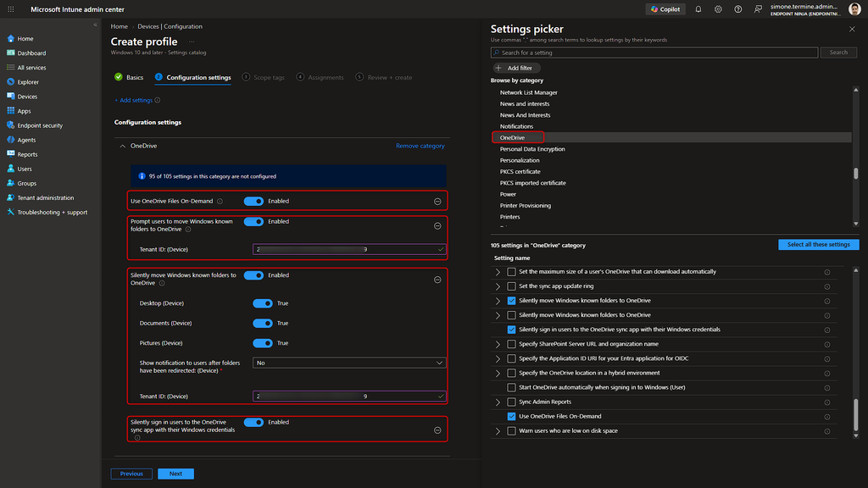This screenshot has height=488, width=868.
Task: Remove the Silently sign in users setting
Action: (x=437, y=430)
